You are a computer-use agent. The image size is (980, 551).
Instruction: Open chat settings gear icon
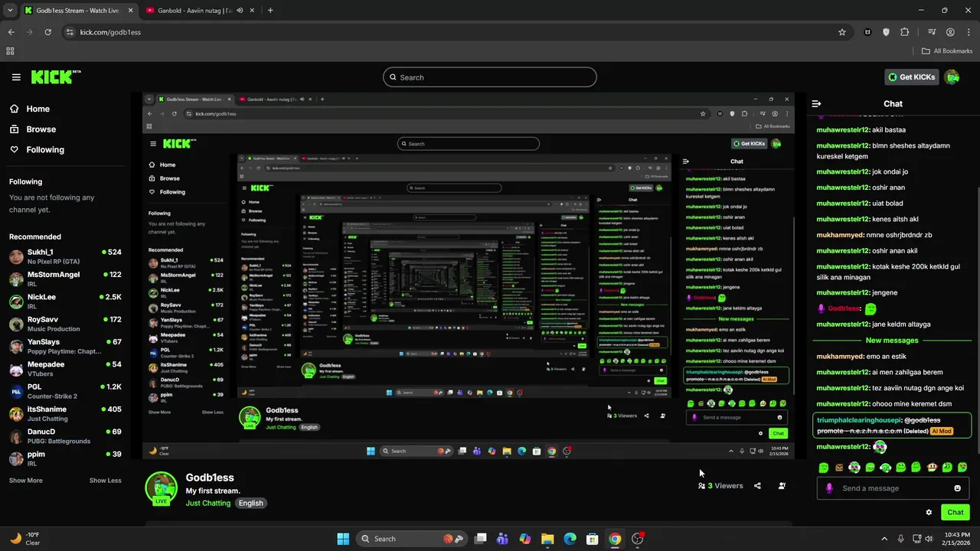[x=929, y=512]
